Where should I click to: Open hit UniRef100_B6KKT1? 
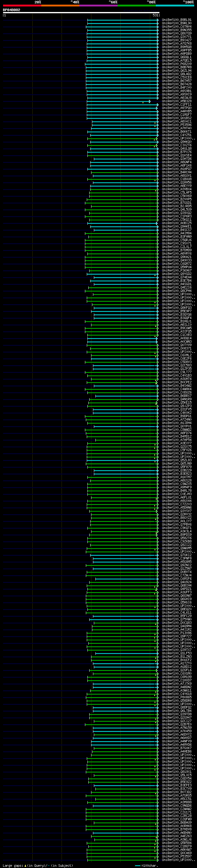pyautogui.click(x=177, y=132)
